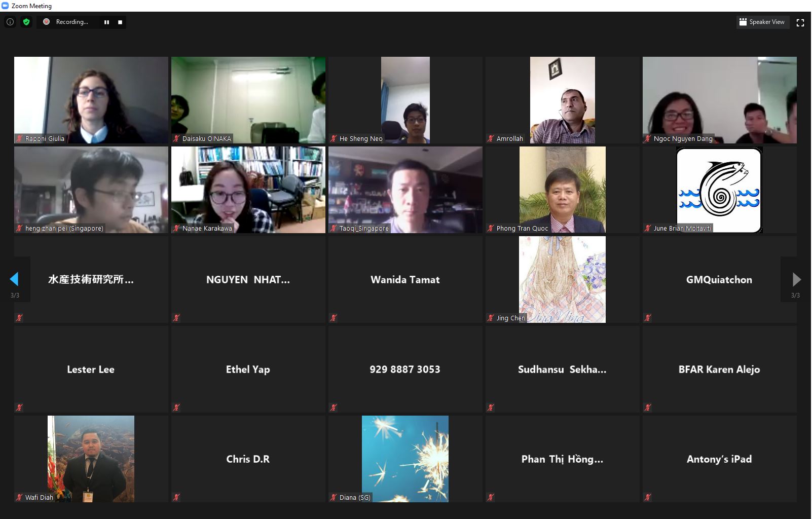Click the green encryption shield icon

tap(26, 22)
